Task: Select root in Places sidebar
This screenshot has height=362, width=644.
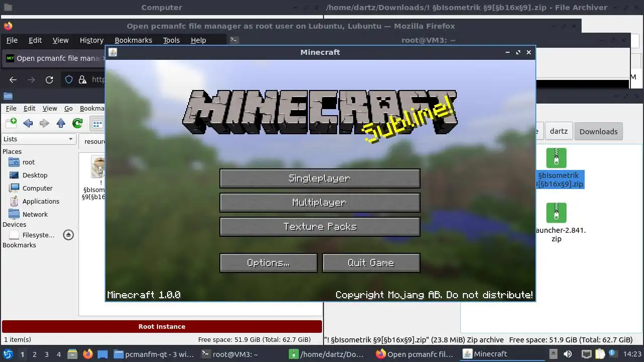Action: (29, 162)
